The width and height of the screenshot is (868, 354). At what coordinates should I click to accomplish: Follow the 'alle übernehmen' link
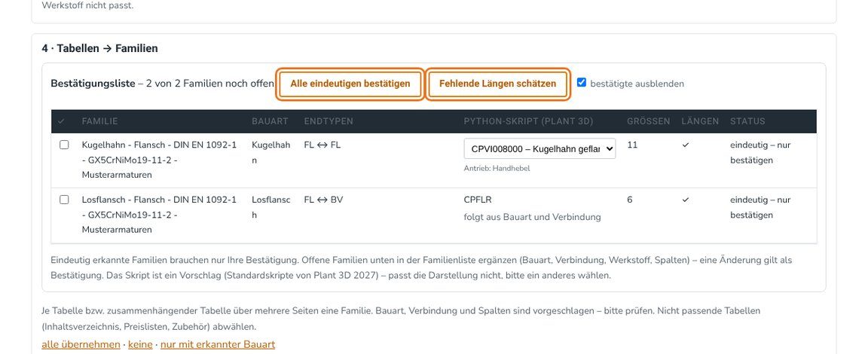pos(81,344)
